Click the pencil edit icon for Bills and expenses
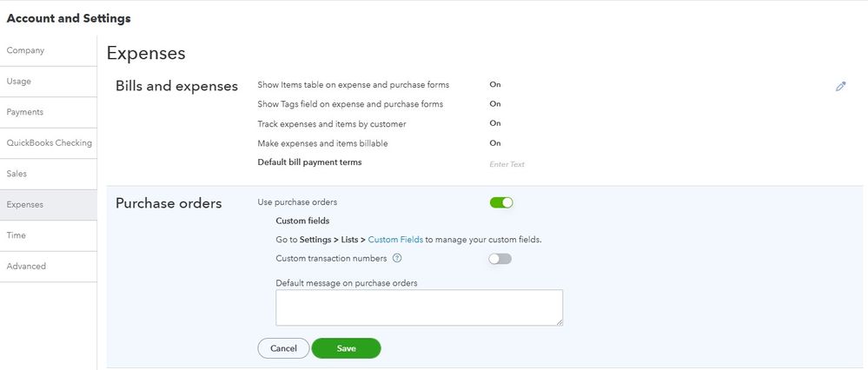The image size is (868, 370). 840,86
